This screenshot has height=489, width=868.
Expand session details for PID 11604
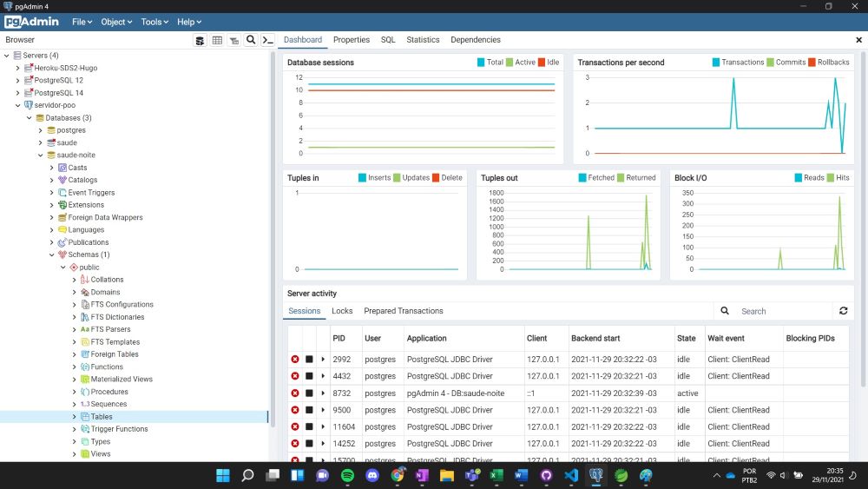click(x=323, y=427)
